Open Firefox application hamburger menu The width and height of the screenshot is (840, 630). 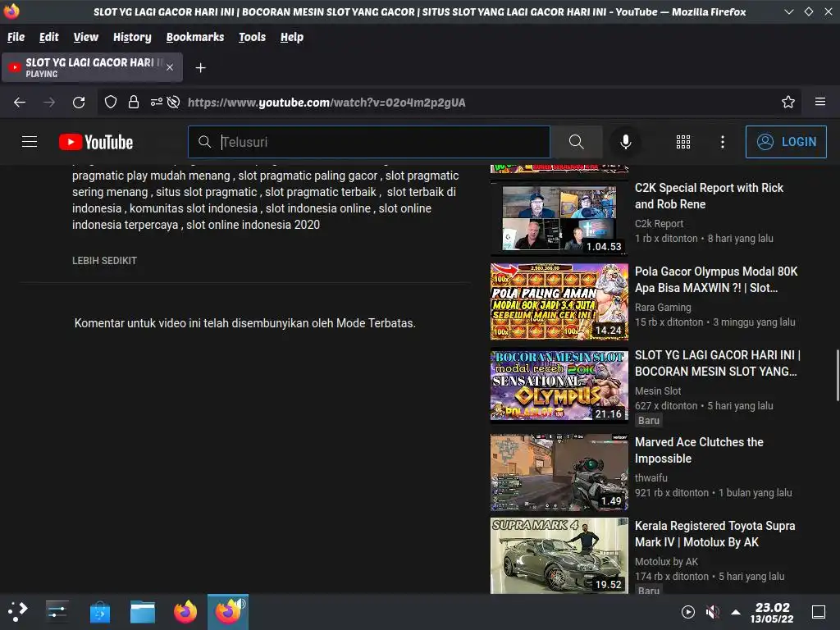click(819, 102)
